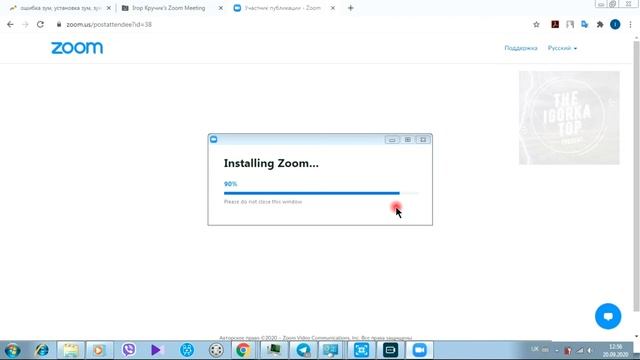Close the first browser tab
This screenshot has height=360, width=640.
pyautogui.click(x=109, y=8)
